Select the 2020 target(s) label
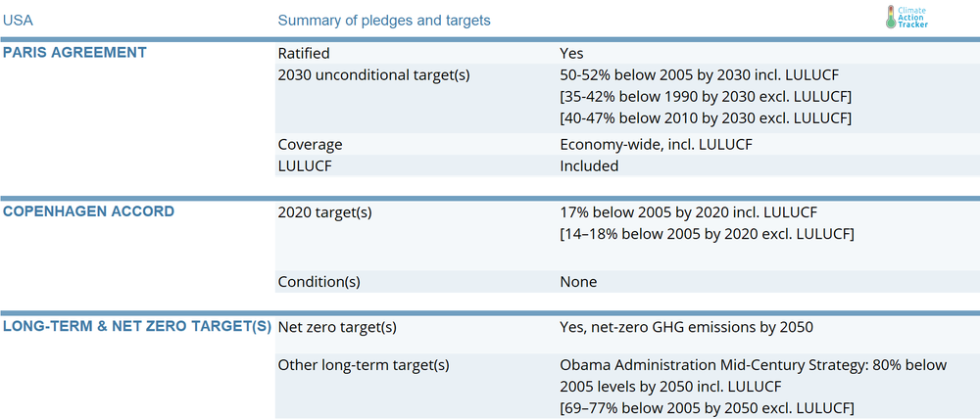This screenshot has height=419, width=980. click(x=325, y=213)
